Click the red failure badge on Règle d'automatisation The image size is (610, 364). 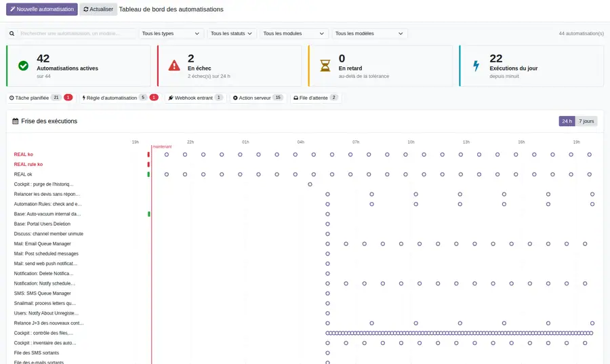154,98
